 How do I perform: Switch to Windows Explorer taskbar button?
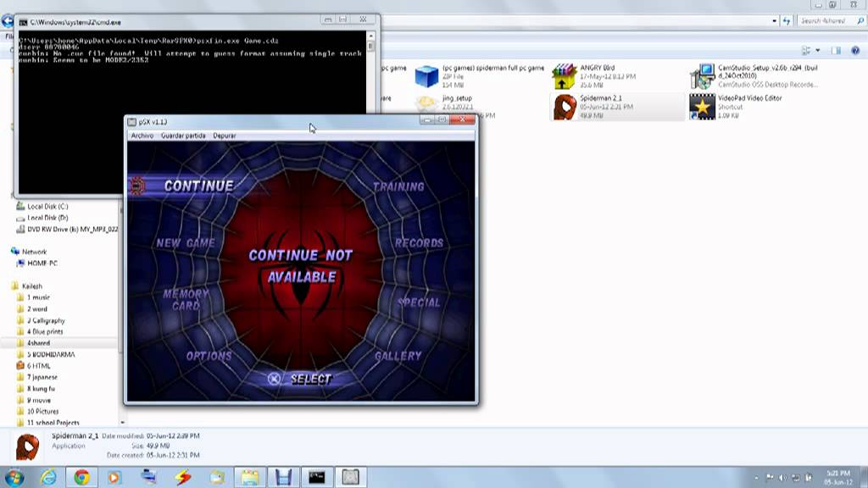pyautogui.click(x=249, y=477)
